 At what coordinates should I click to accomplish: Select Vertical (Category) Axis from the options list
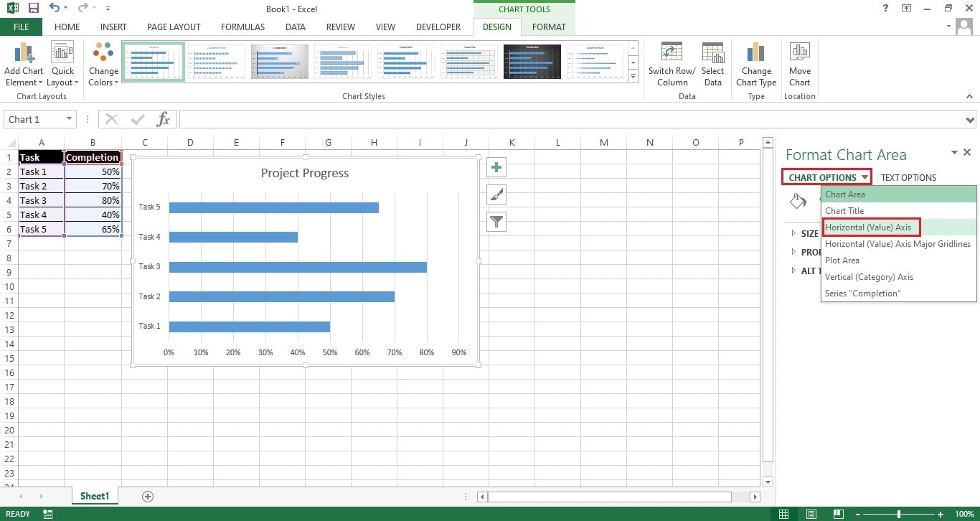[x=869, y=276]
